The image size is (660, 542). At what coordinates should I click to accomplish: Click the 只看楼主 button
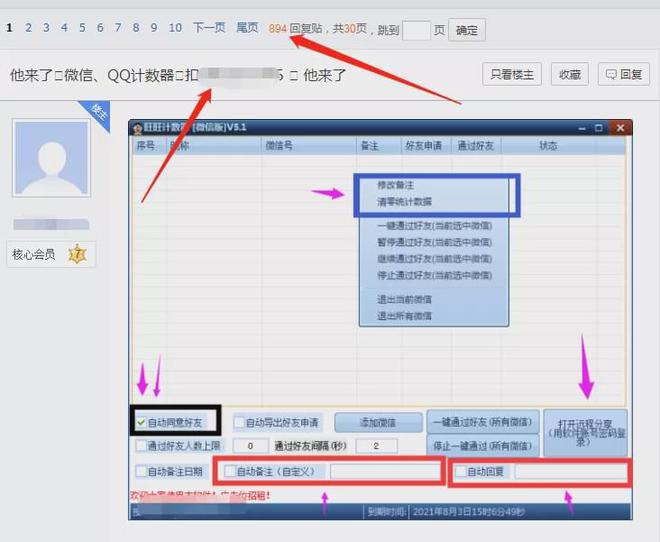click(x=513, y=74)
